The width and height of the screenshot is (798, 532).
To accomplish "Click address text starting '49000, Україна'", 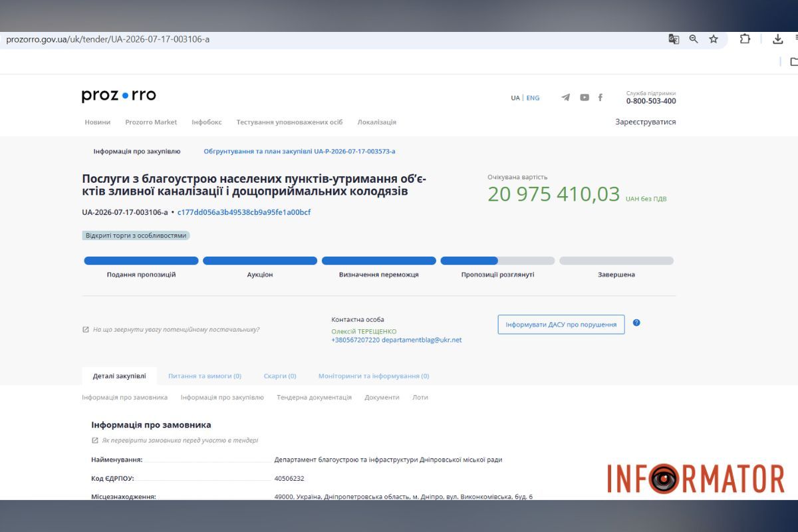I will pyautogui.click(x=404, y=497).
